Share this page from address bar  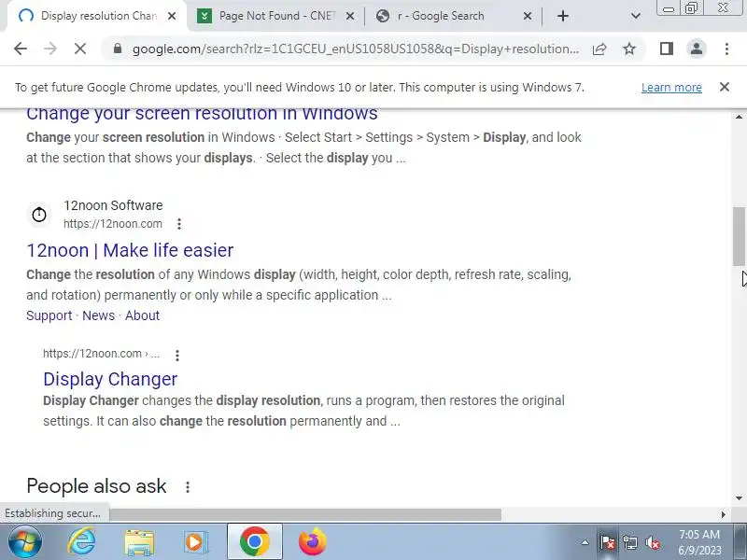599,49
